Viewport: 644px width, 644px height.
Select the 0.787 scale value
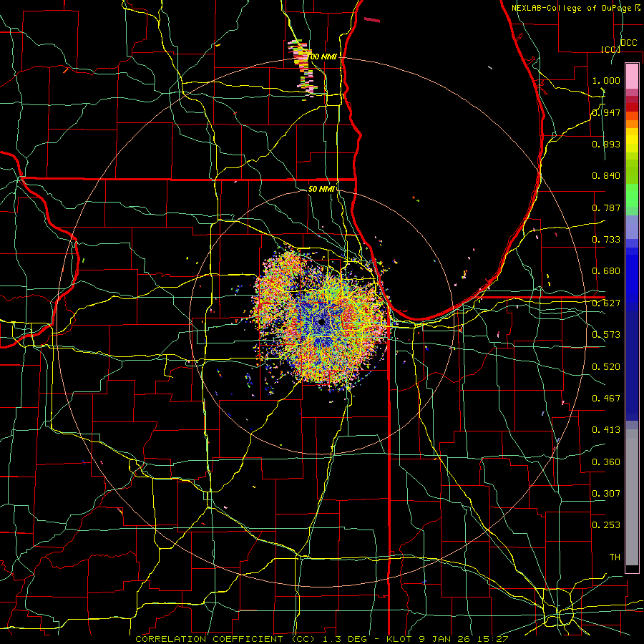[x=606, y=208]
